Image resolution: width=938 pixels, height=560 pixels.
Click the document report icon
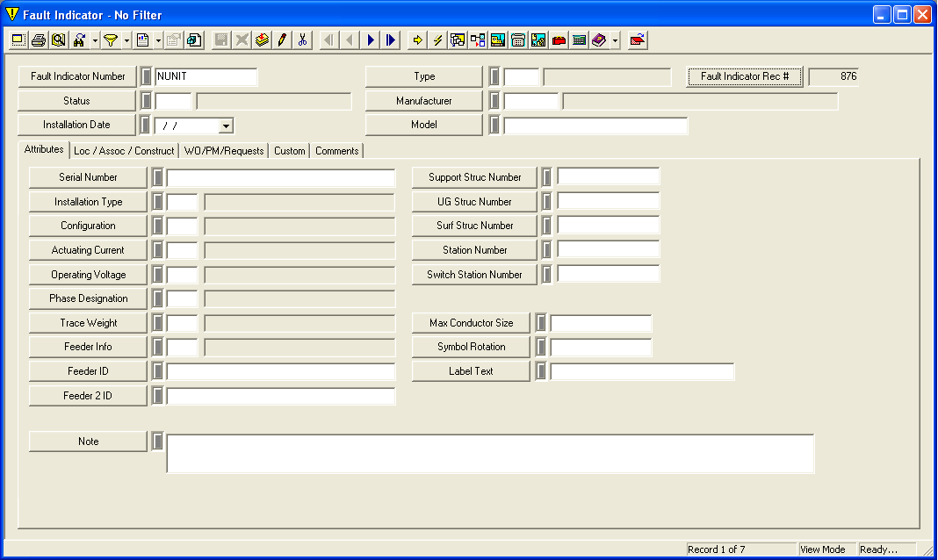(142, 40)
